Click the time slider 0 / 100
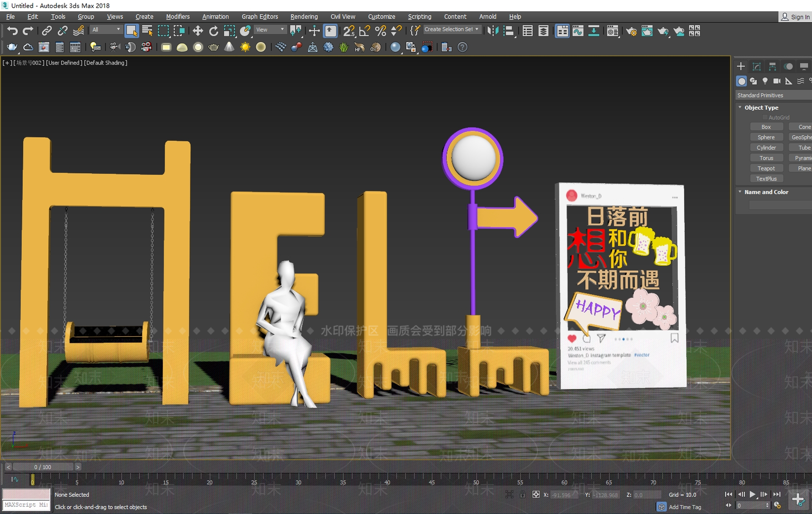Image resolution: width=812 pixels, height=514 pixels. tap(43, 467)
